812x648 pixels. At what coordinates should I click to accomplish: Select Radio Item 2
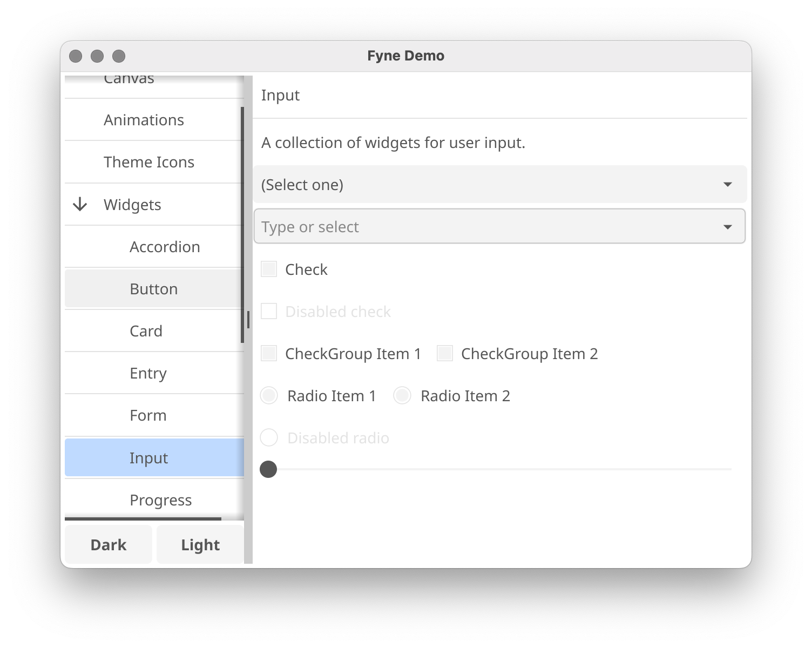tap(402, 395)
